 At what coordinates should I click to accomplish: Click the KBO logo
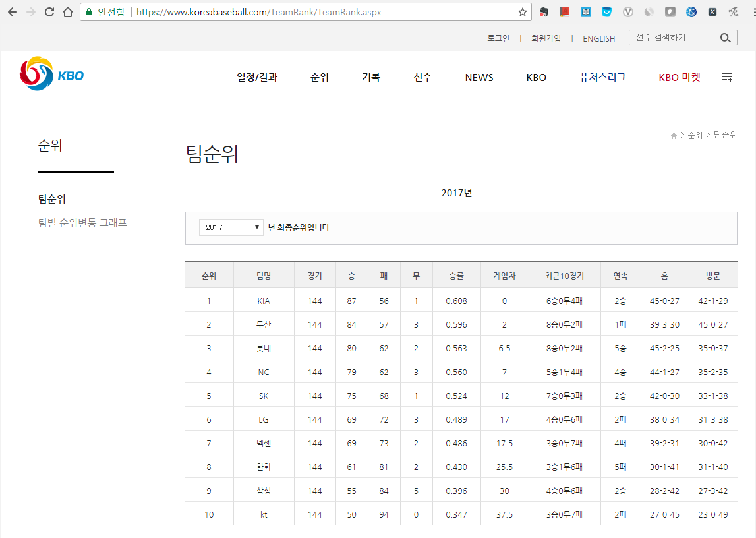coord(51,73)
